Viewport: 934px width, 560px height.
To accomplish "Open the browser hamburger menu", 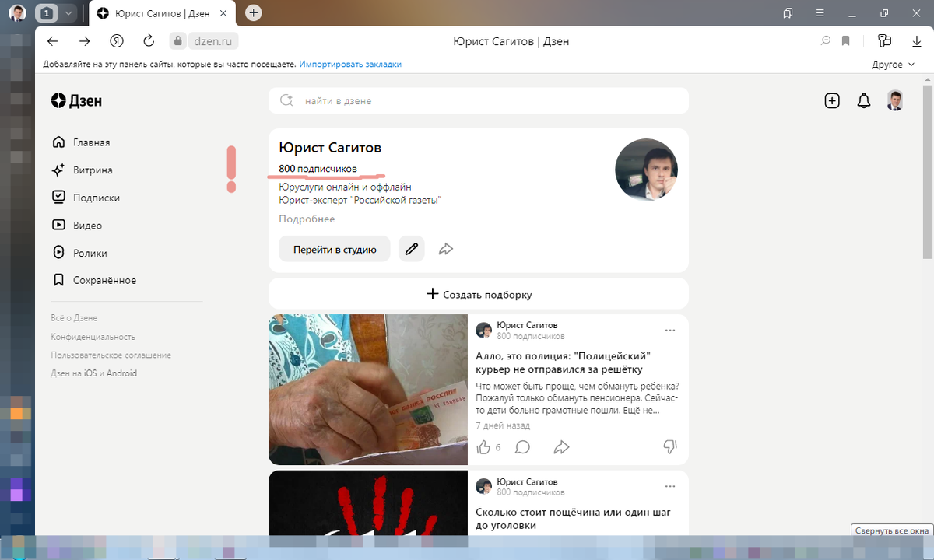I will tap(822, 13).
